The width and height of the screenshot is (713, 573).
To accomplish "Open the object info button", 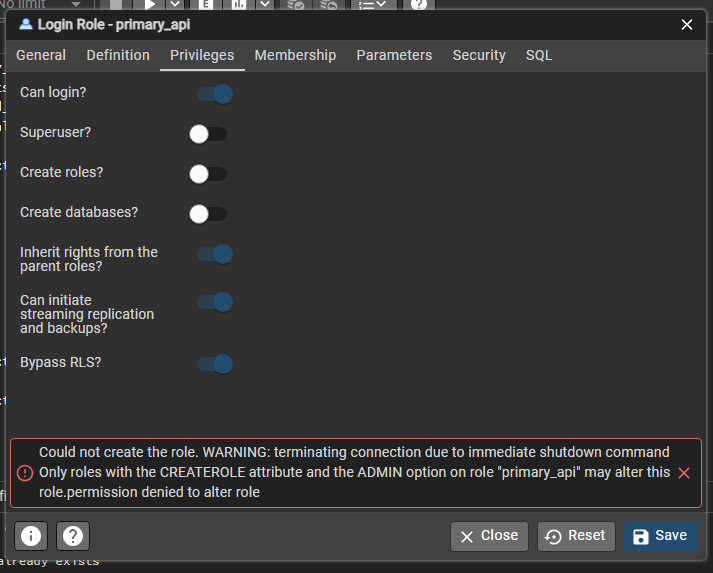I will point(31,536).
